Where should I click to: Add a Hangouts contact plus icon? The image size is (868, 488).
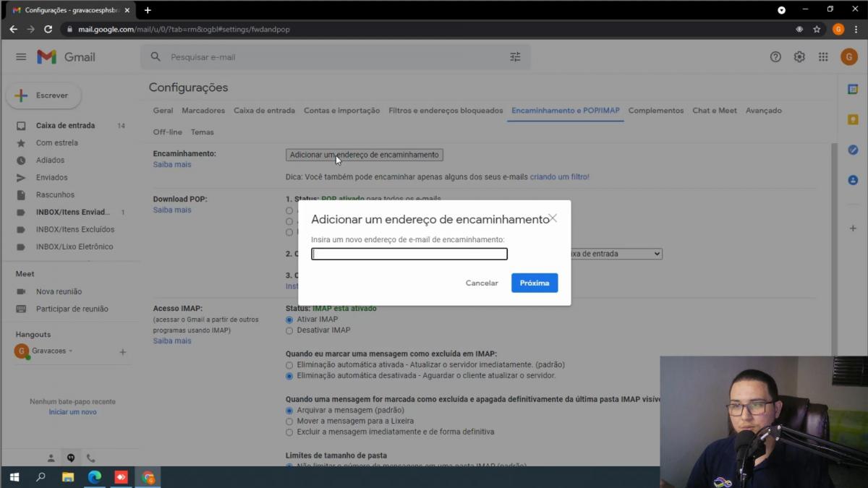122,352
